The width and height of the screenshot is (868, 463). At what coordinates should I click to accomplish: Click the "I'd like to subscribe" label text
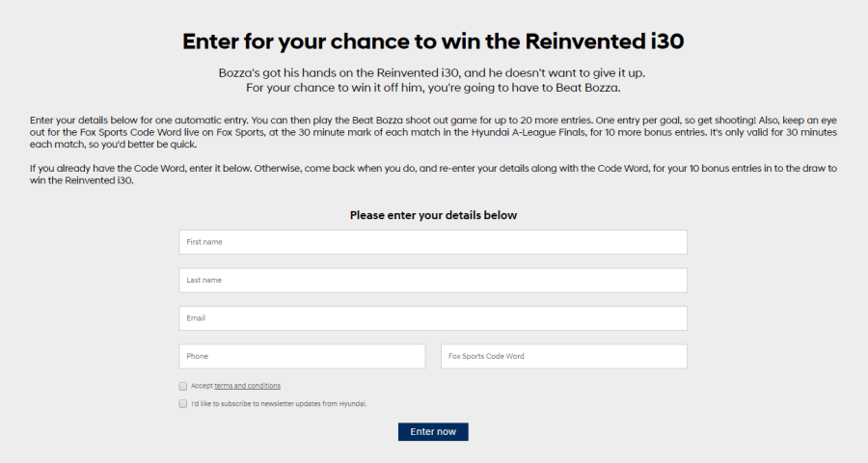click(x=279, y=404)
